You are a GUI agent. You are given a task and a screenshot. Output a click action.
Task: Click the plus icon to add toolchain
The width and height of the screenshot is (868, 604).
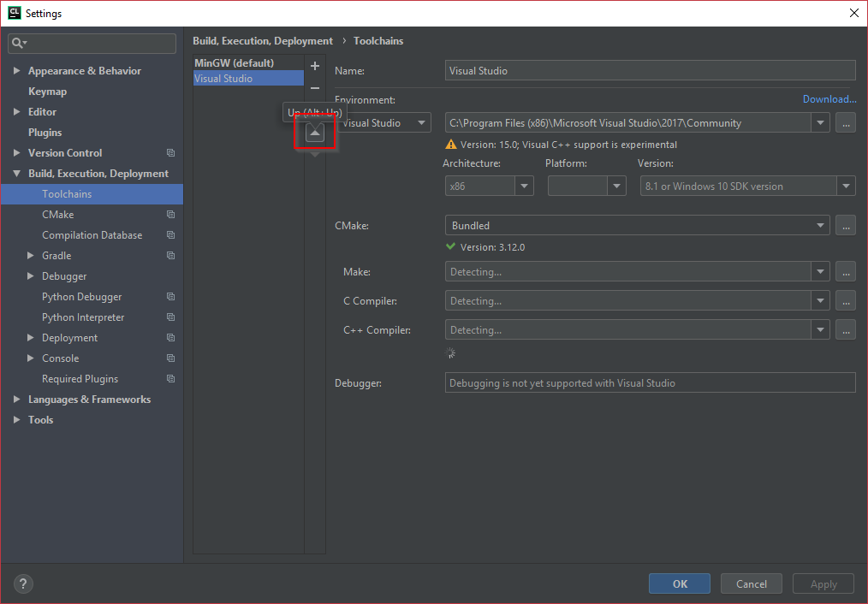tap(314, 66)
